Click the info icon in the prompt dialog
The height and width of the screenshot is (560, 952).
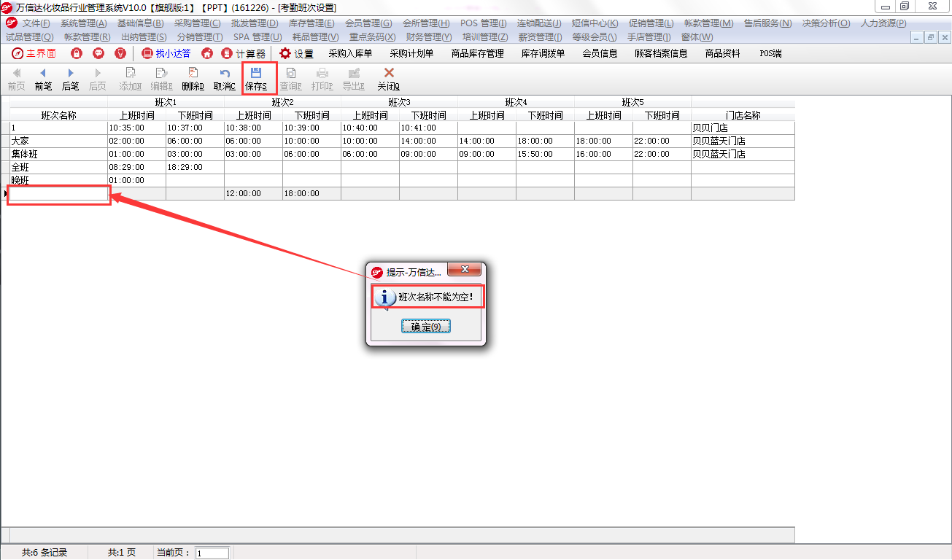(x=385, y=297)
